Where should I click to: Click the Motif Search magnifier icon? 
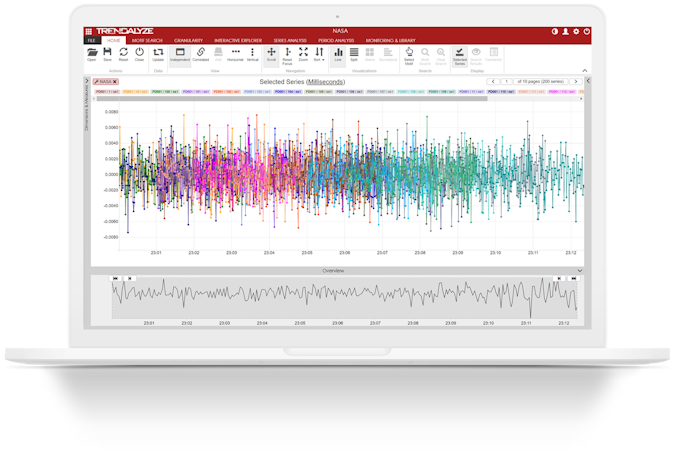[425, 56]
